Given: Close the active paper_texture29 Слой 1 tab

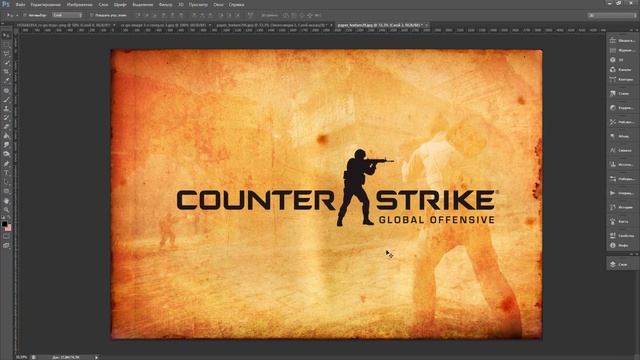Looking at the screenshot, I should [x=427, y=25].
